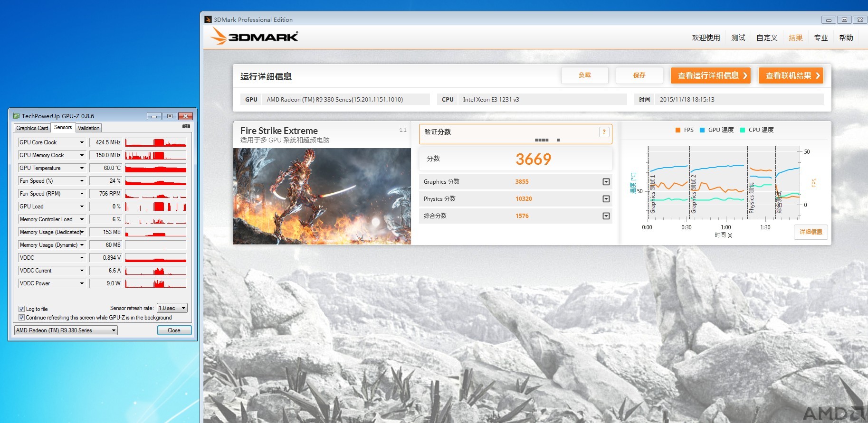Open GPU Core Clock sensor dropdown
Viewport: 868px width, 423px height.
pos(82,142)
